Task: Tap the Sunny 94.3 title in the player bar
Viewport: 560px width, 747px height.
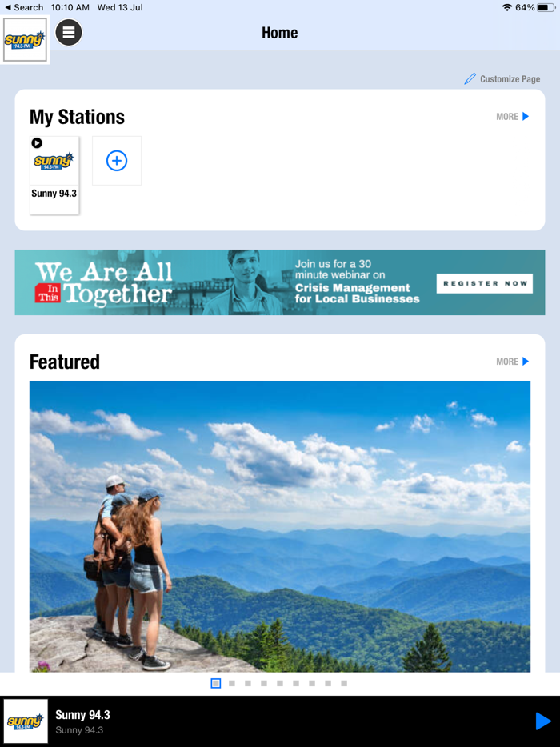Action: tap(82, 715)
